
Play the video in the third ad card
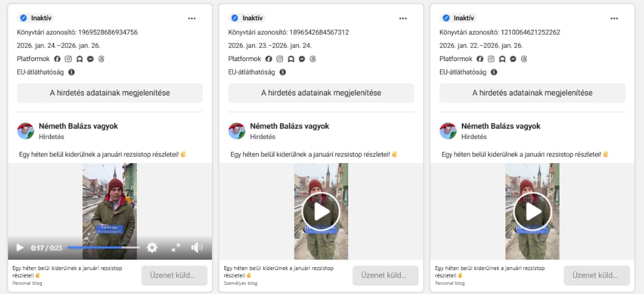click(532, 211)
